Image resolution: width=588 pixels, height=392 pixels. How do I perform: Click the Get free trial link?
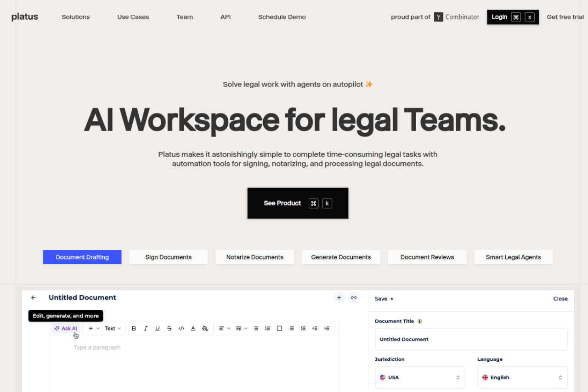click(x=565, y=17)
